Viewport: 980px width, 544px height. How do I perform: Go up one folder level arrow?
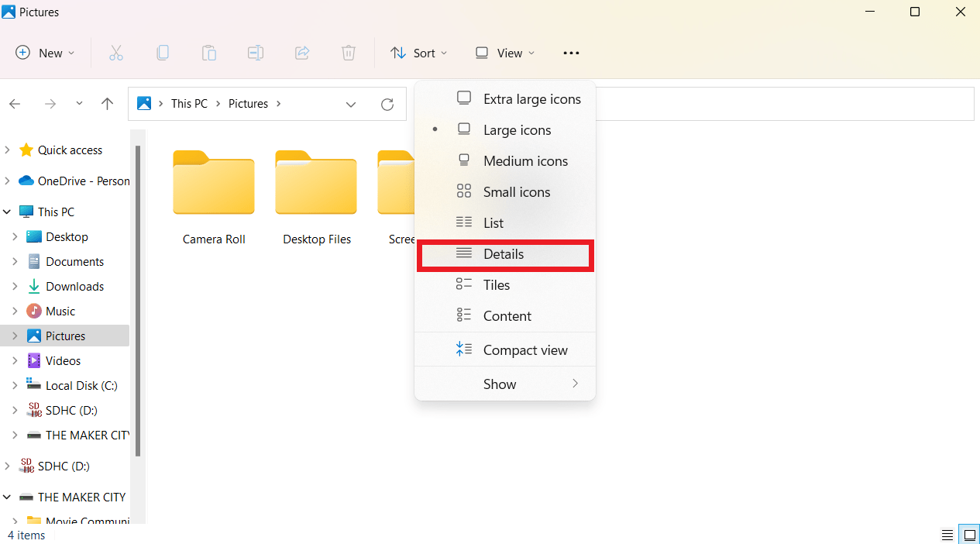108,104
